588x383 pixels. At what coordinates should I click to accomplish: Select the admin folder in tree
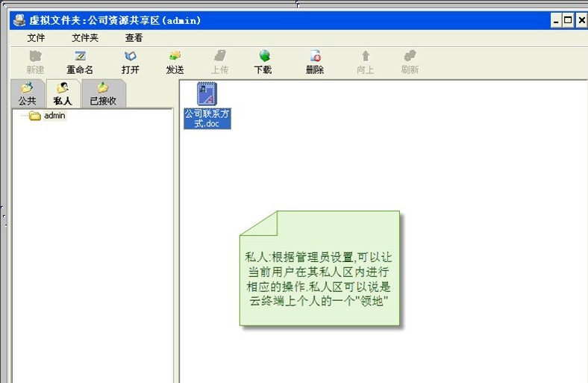click(54, 116)
